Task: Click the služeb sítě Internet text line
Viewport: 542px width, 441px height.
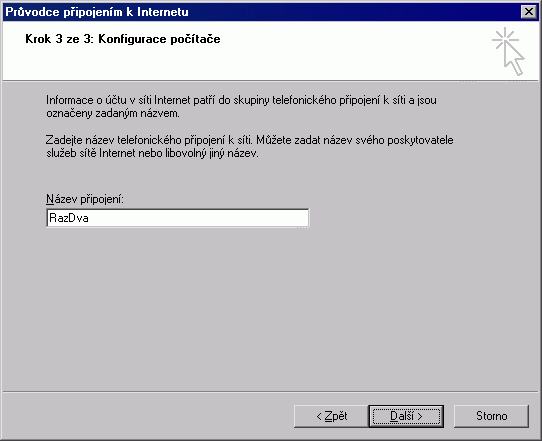Action: click(152, 153)
